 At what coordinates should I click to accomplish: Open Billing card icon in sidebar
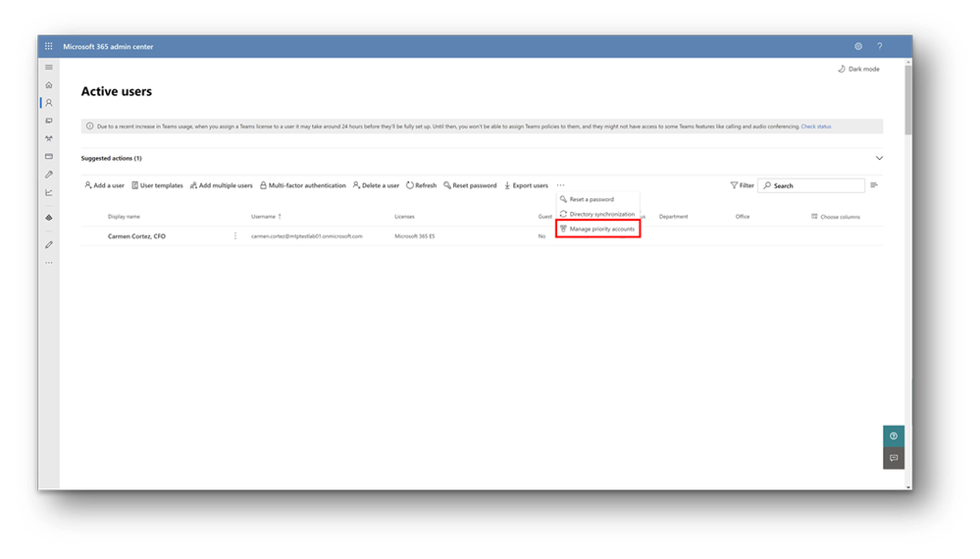(49, 156)
